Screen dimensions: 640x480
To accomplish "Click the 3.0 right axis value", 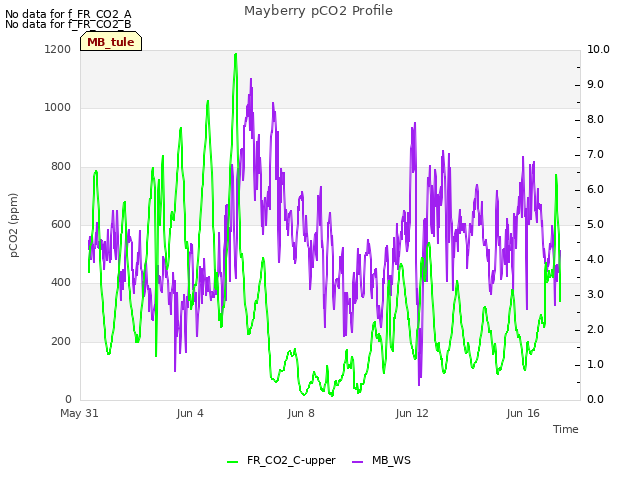I will coord(596,295).
